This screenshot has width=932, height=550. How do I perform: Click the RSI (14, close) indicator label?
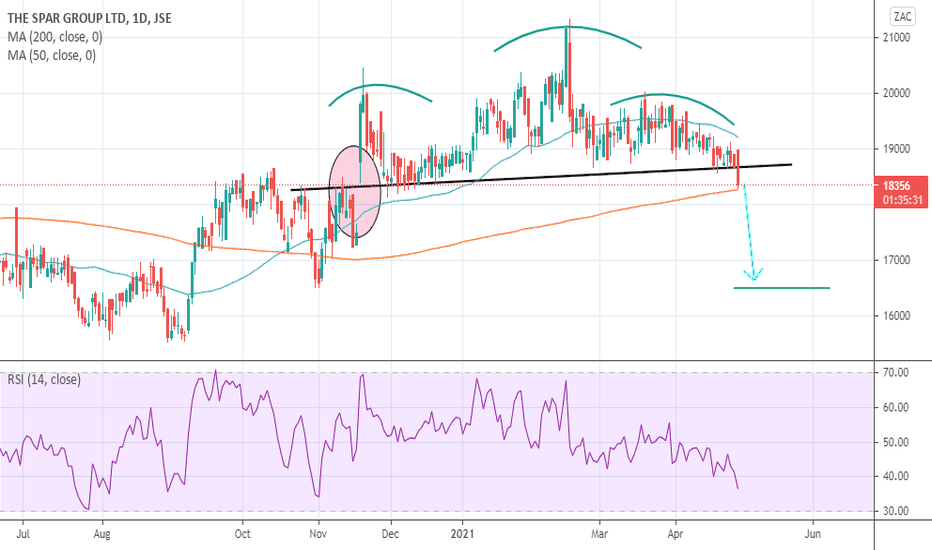[44, 379]
